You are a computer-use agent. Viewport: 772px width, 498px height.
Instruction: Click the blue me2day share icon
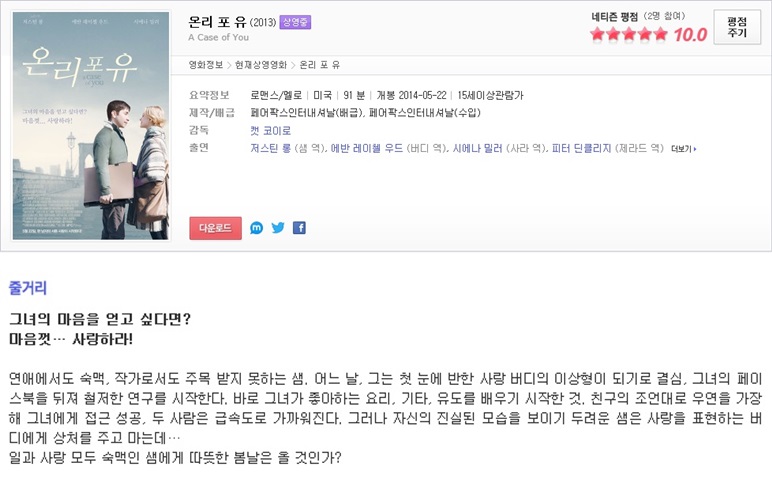pos(257,228)
